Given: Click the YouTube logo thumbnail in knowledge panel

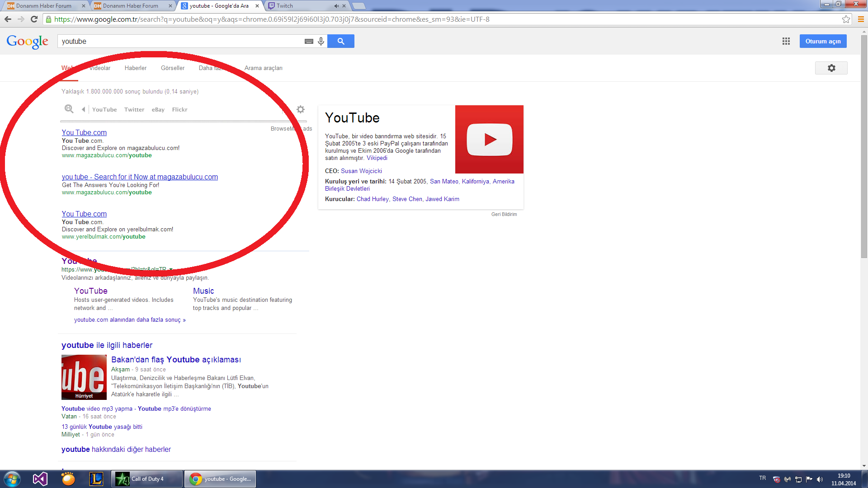Looking at the screenshot, I should 489,139.
